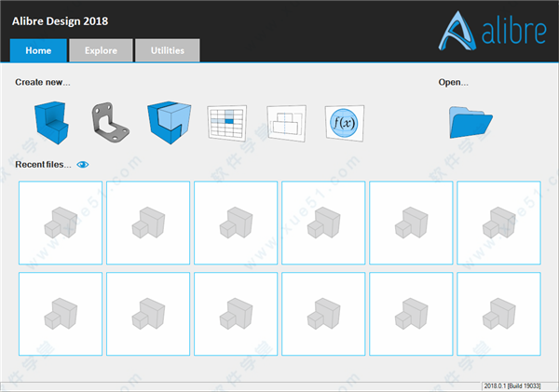The height and width of the screenshot is (392, 559).
Task: Toggle recent files visibility eye icon
Action: (83, 165)
